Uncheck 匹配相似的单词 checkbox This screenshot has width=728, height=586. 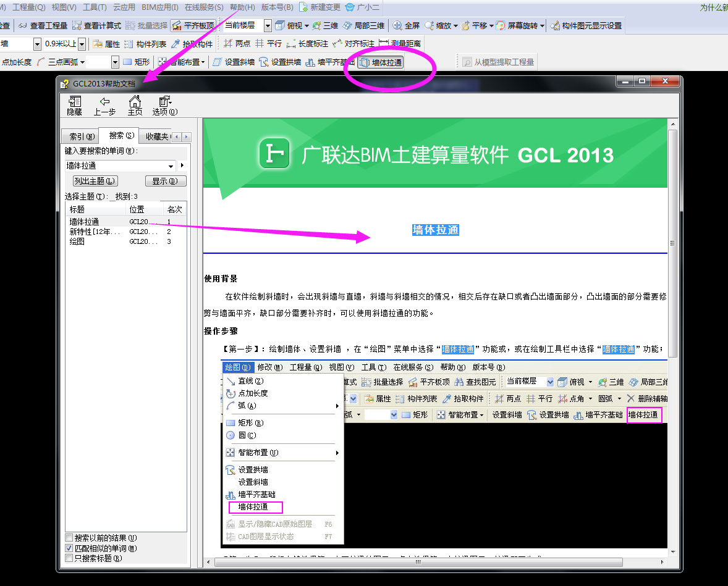click(x=69, y=548)
